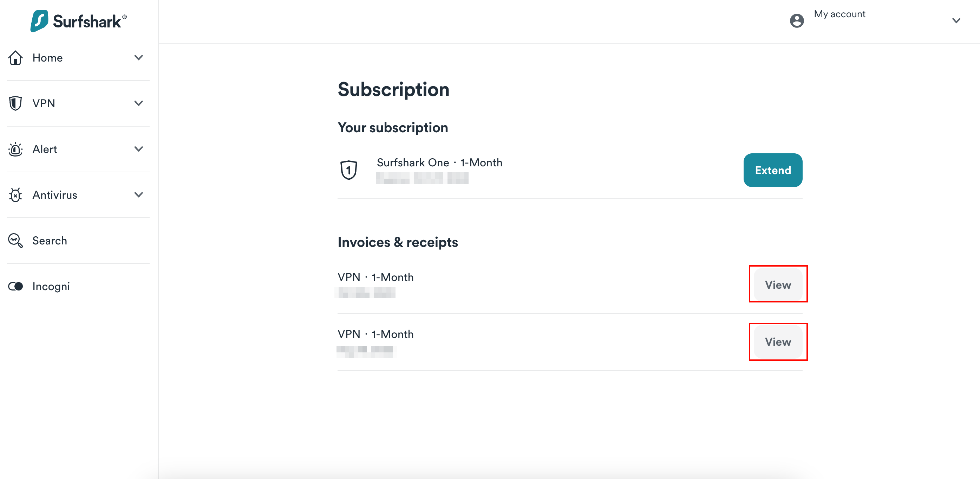Select the Incogni sidebar entry
Screen dimensions: 980x479
point(51,286)
